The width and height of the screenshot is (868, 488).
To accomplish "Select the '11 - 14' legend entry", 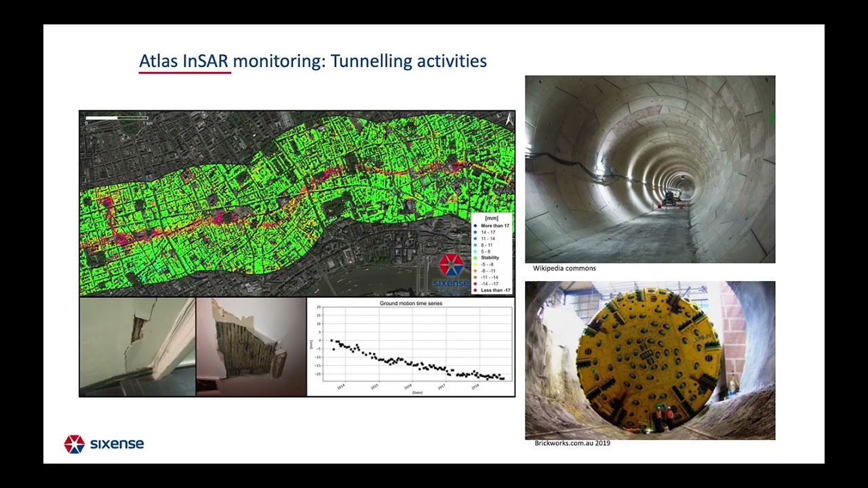I will click(x=484, y=239).
